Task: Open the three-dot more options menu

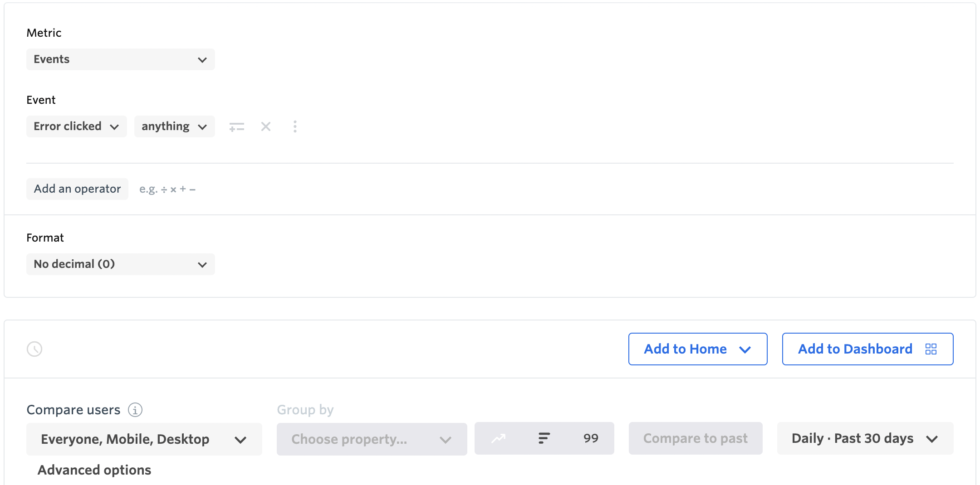Action: (295, 126)
